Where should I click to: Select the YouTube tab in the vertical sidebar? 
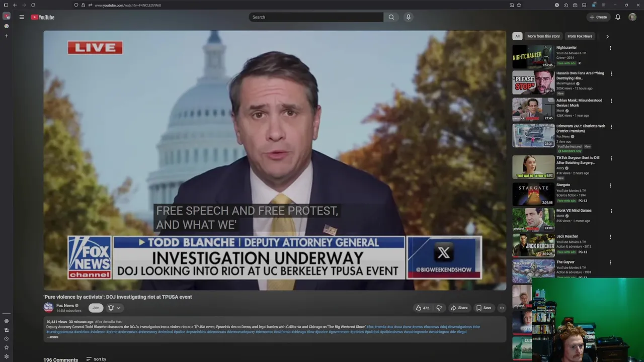coord(7,17)
